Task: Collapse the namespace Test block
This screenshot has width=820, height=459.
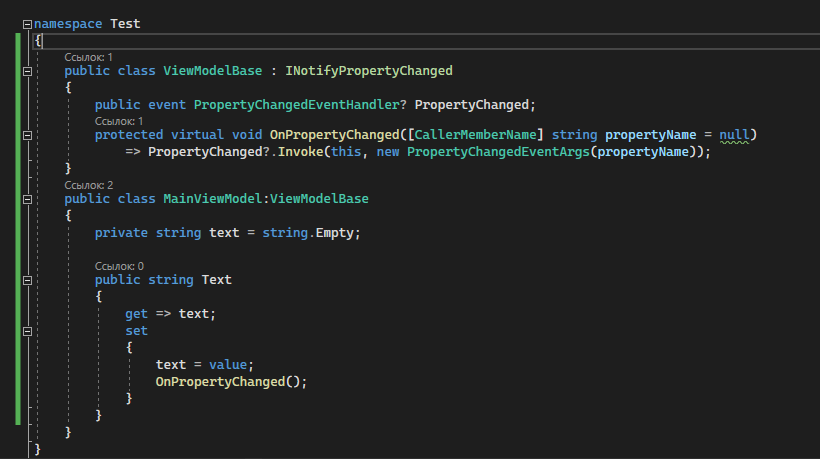Action: (27, 24)
